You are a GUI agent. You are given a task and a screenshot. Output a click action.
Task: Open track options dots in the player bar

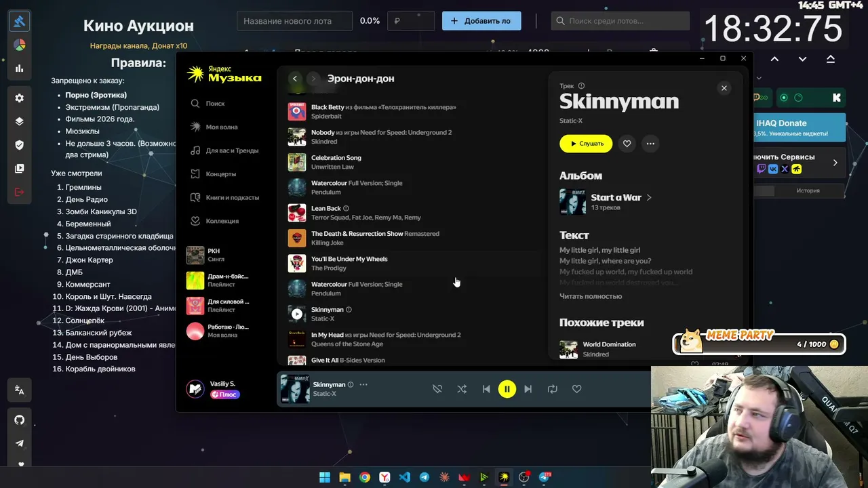point(363,384)
